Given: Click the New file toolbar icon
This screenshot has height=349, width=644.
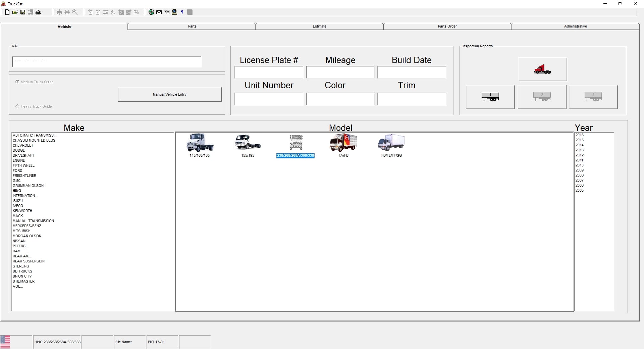Looking at the screenshot, I should pos(7,12).
